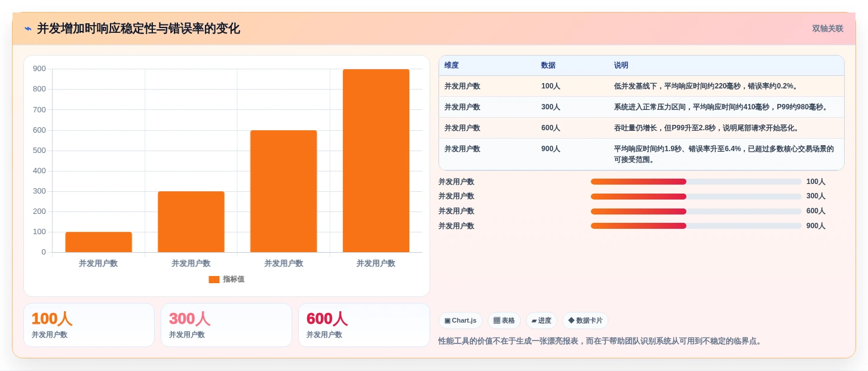
Task: Click the description starting 平均响应时间约1.9秒
Action: click(x=724, y=154)
